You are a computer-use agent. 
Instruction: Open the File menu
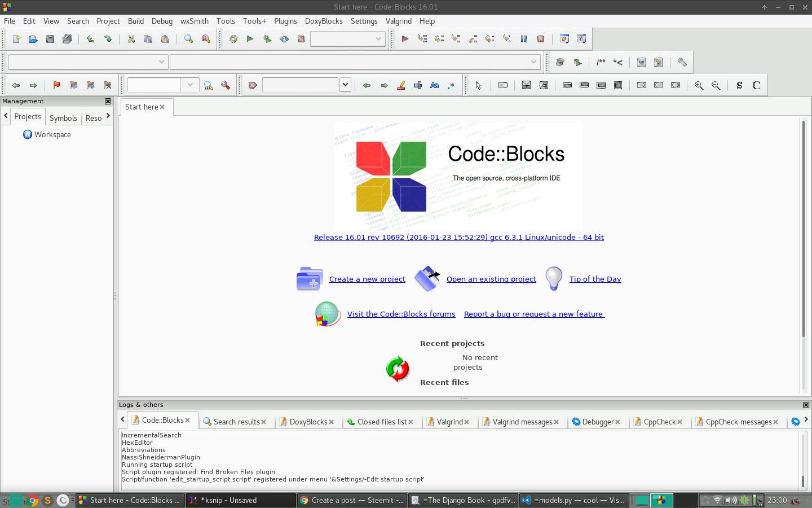[x=10, y=21]
